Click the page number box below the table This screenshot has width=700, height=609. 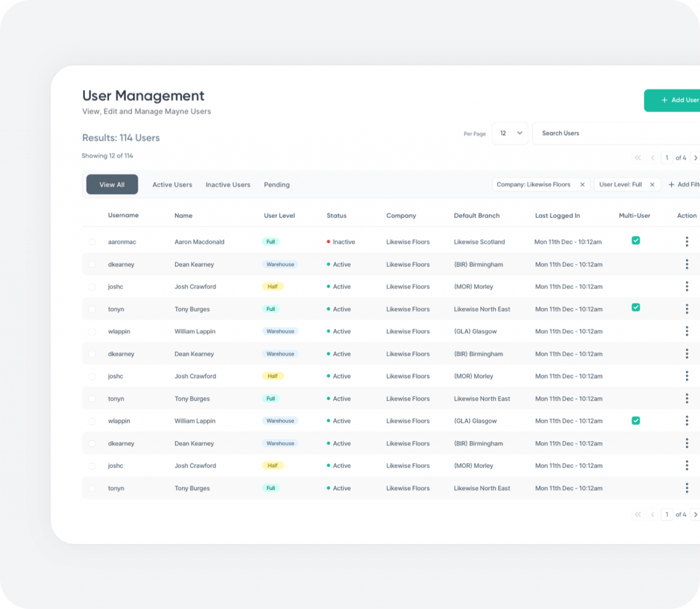667,515
